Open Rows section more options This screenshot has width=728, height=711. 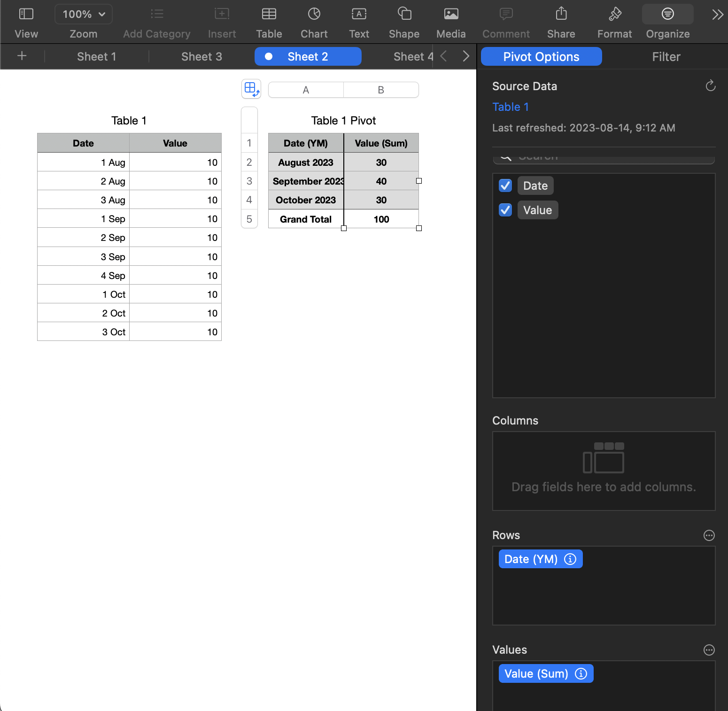coord(709,535)
